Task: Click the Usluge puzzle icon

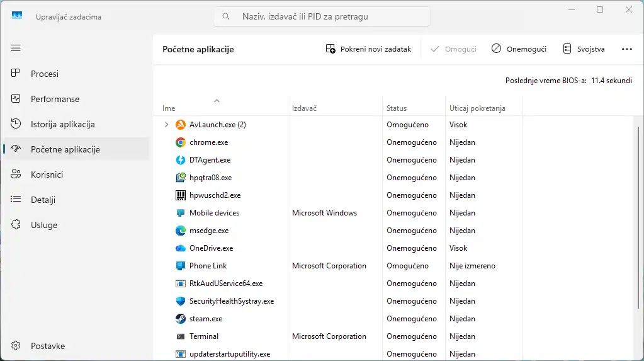Action: click(16, 224)
